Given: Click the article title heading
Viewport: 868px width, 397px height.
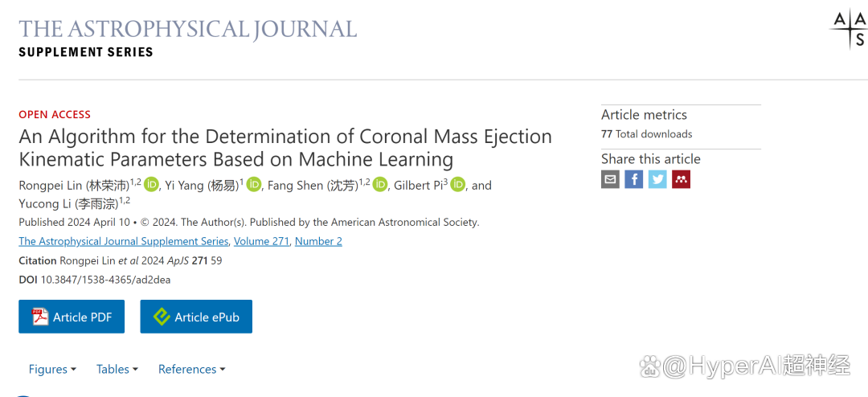Looking at the screenshot, I should pos(285,147).
